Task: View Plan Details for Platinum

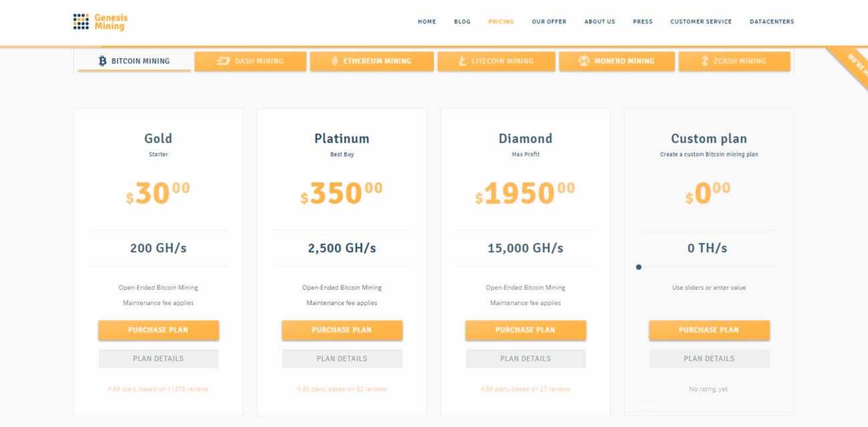Action: [x=342, y=358]
